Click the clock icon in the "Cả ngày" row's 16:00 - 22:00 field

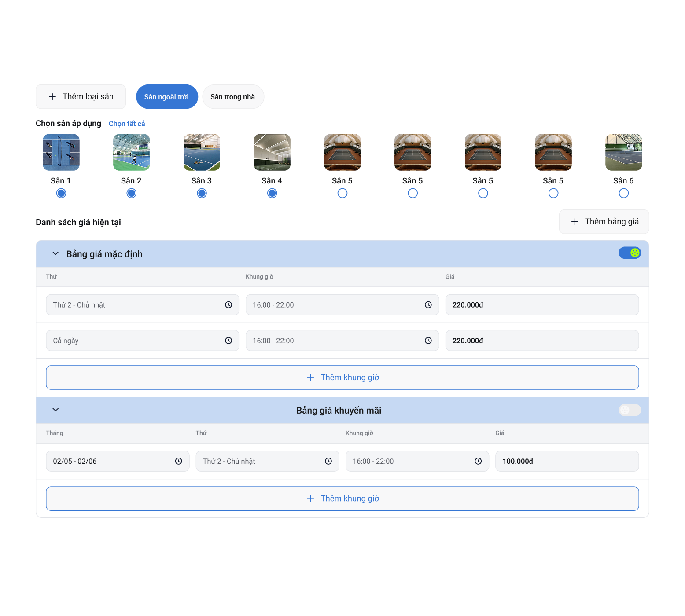click(428, 341)
